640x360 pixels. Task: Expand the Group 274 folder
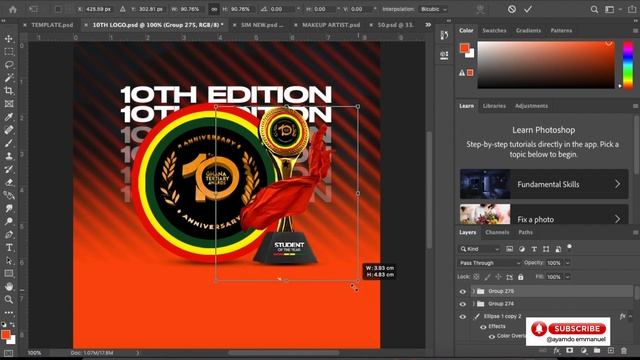(x=473, y=304)
